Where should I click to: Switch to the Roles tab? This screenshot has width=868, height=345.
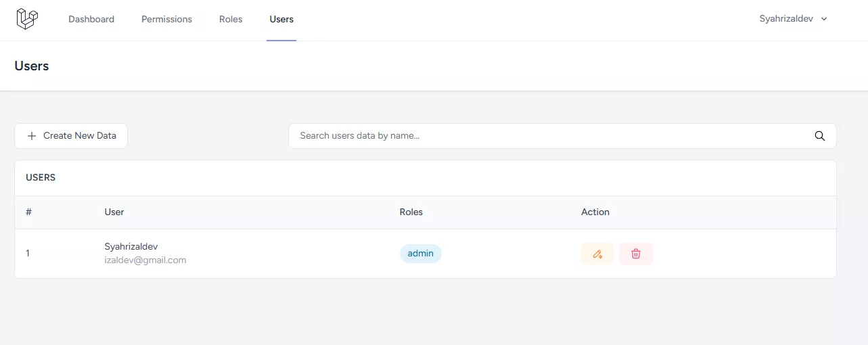click(231, 19)
